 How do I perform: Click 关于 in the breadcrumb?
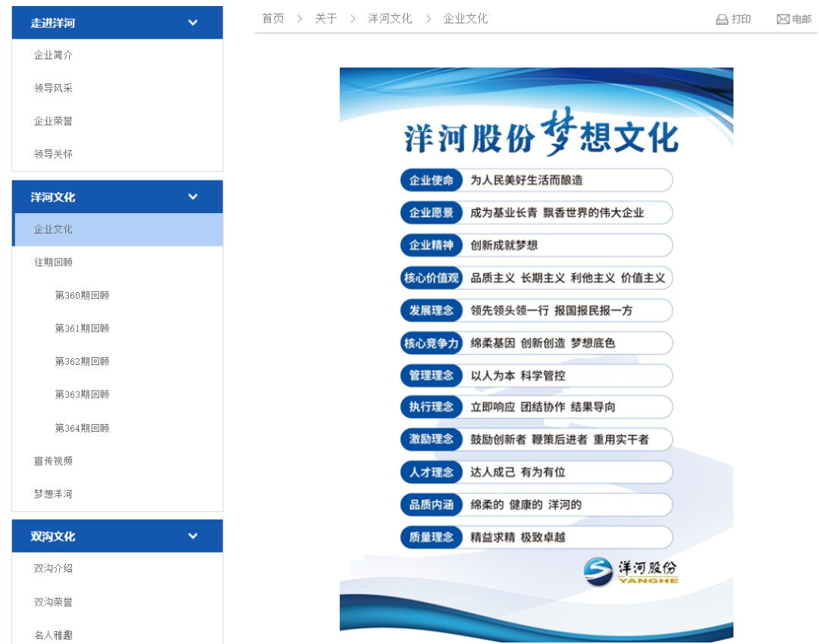point(326,19)
